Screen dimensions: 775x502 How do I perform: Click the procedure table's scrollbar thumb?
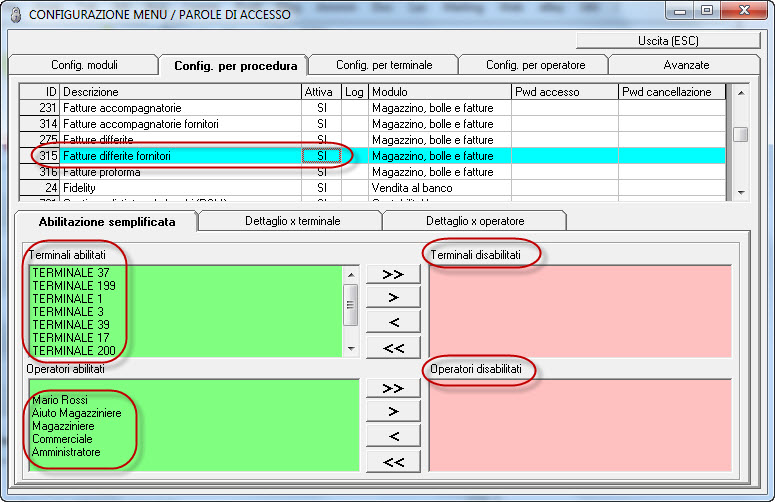pyautogui.click(x=740, y=134)
